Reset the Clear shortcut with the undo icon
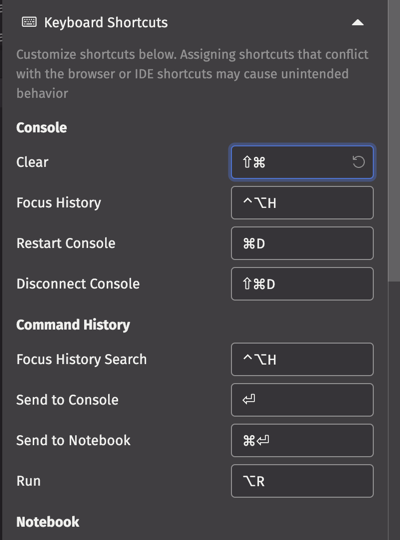 tap(359, 162)
